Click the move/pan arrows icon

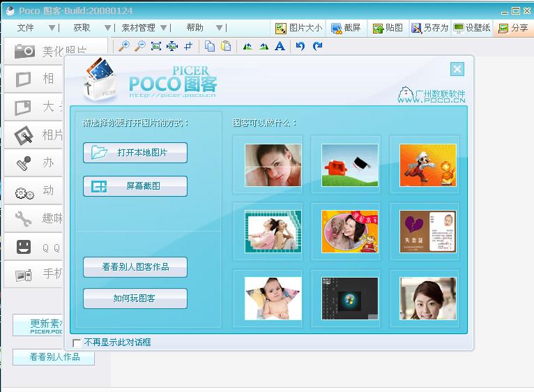[x=172, y=46]
